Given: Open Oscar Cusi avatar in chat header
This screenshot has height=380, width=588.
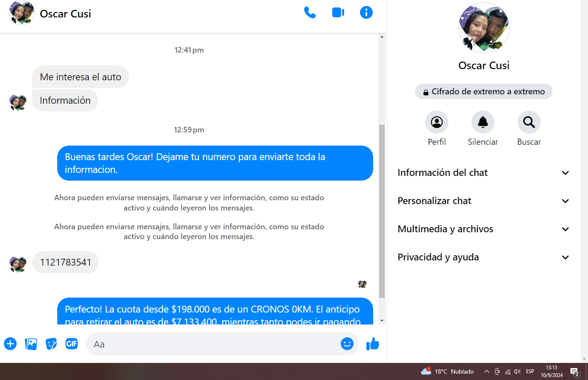Looking at the screenshot, I should point(22,13).
